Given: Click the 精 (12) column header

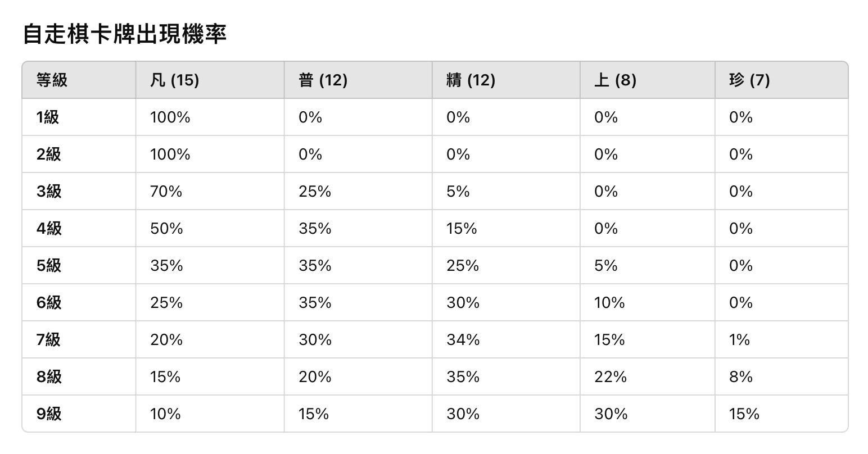Looking at the screenshot, I should pyautogui.click(x=471, y=80).
